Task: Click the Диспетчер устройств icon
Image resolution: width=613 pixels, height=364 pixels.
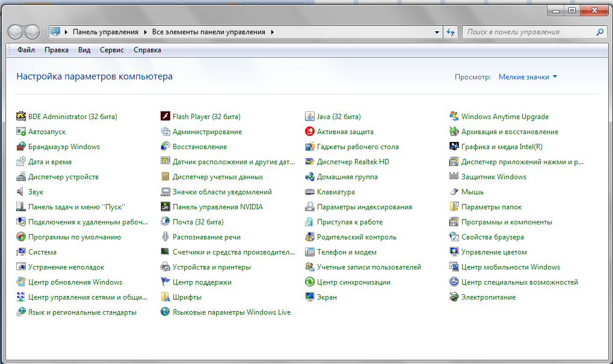Action: [20, 176]
